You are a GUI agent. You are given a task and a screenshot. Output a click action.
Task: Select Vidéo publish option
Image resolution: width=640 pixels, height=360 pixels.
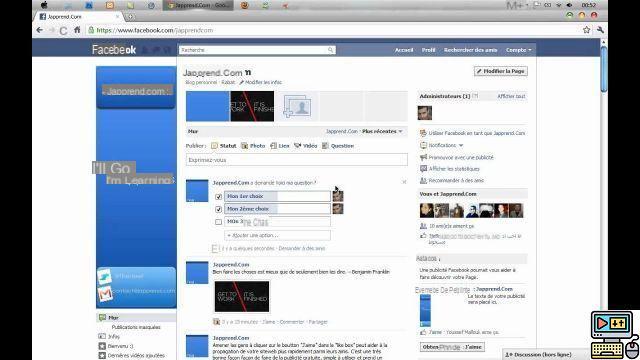[306, 146]
